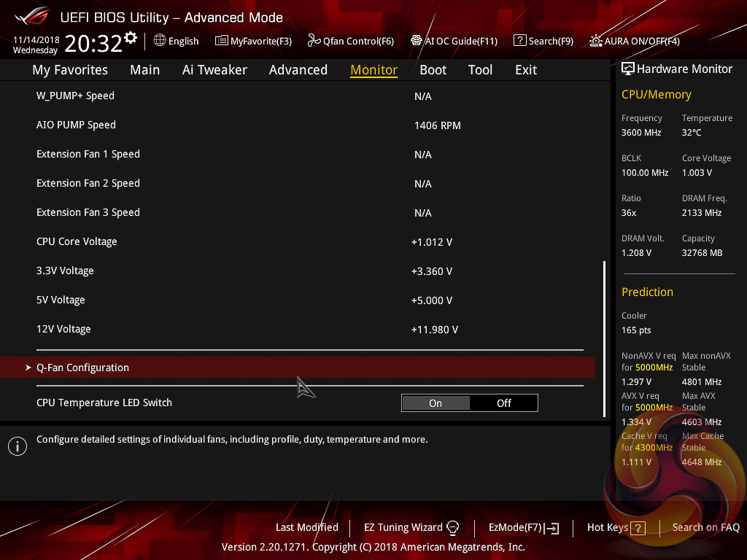Click the info icon in help area
Viewport: 747px width, 560px height.
[17, 446]
